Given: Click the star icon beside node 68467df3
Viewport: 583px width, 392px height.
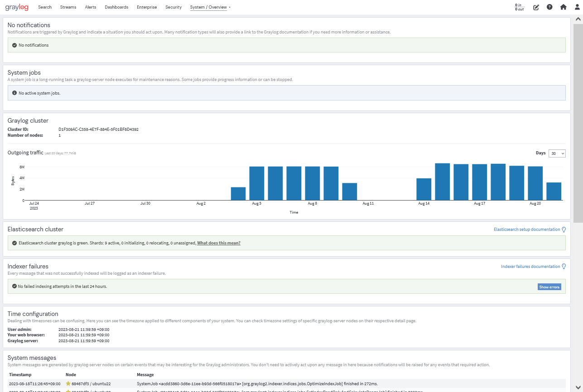Looking at the screenshot, I should 68,383.
